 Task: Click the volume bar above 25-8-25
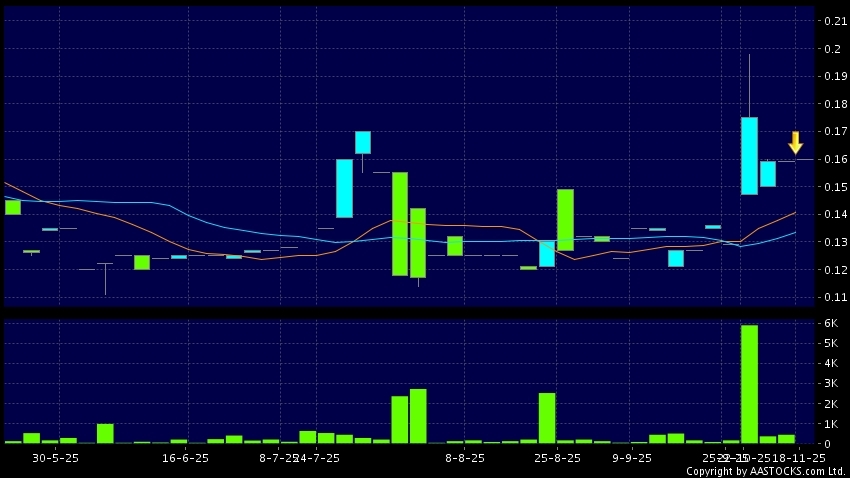[547, 417]
